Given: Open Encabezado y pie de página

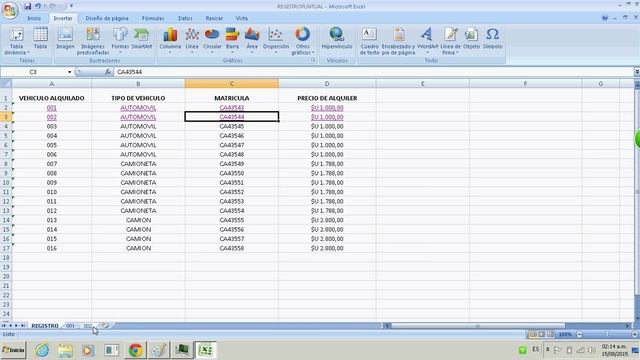Looking at the screenshot, I should 398,41.
